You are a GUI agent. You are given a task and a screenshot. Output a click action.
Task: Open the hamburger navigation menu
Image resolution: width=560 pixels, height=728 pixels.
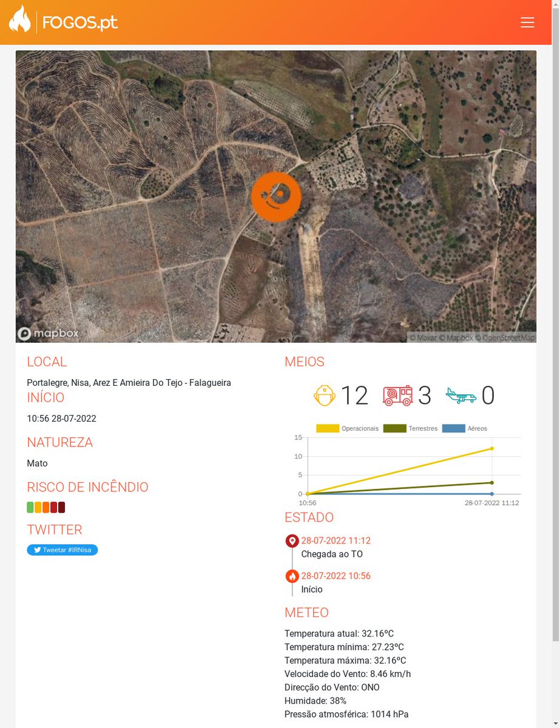527,22
